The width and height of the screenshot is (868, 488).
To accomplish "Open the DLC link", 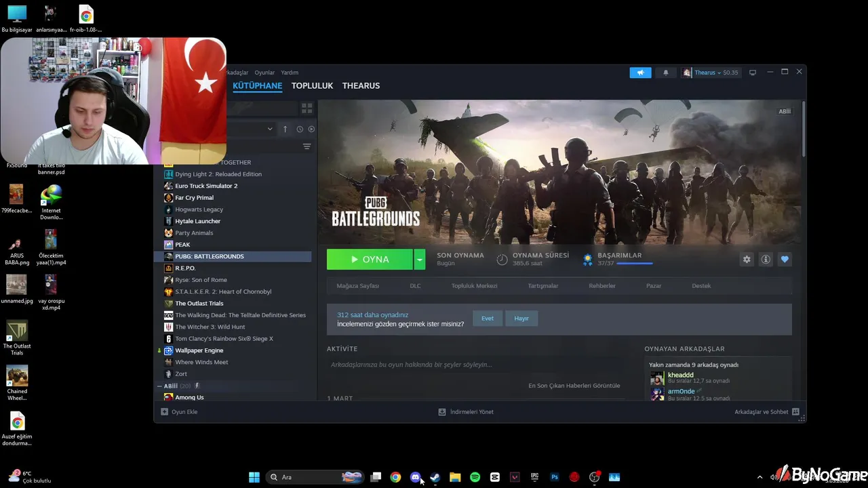I will coord(415,286).
